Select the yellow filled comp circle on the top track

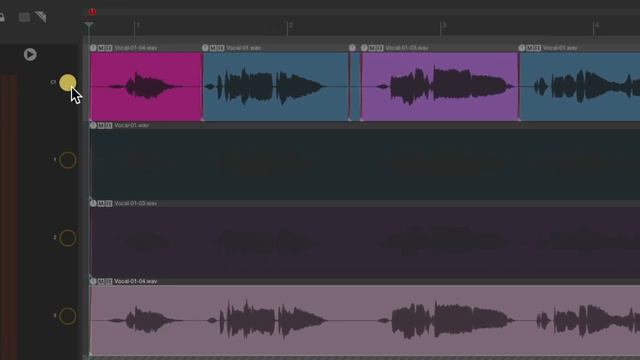point(67,82)
